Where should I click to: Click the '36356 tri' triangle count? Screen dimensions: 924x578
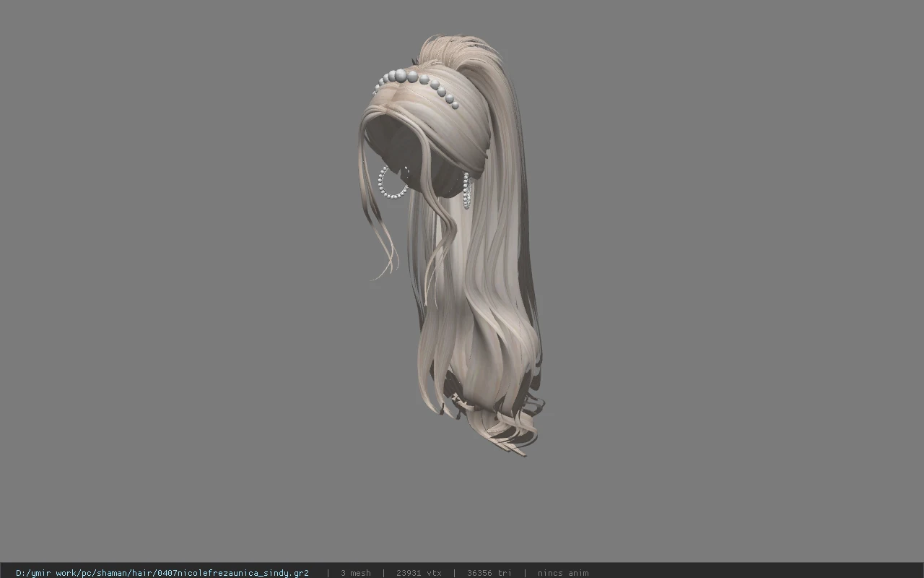pyautogui.click(x=489, y=573)
